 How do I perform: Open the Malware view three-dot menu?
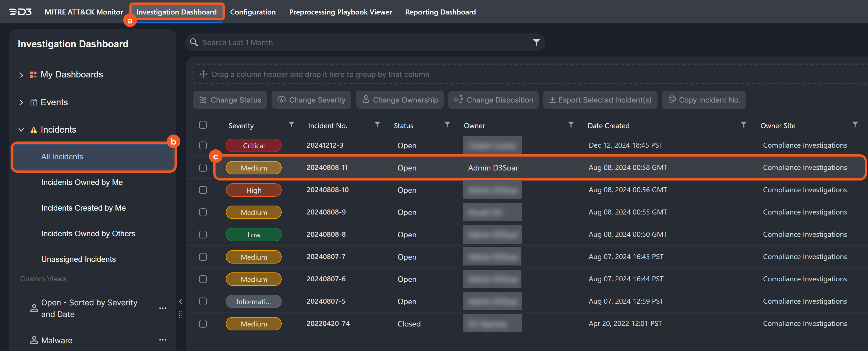163,340
